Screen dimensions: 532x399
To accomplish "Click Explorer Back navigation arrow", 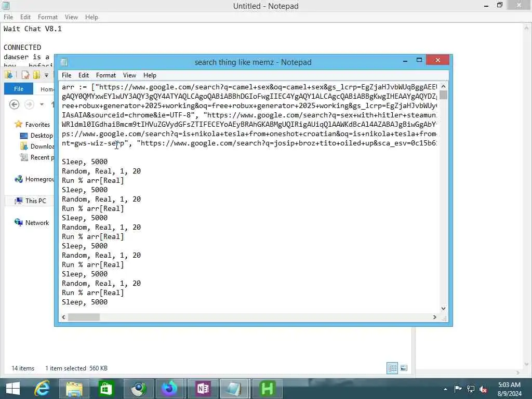I will (x=14, y=104).
